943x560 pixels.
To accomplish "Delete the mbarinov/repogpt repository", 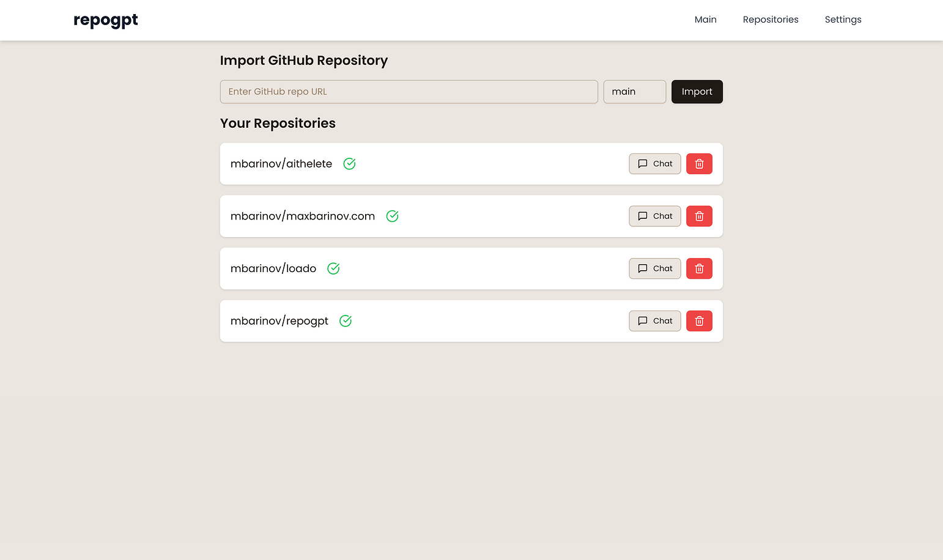I will pyautogui.click(x=699, y=321).
